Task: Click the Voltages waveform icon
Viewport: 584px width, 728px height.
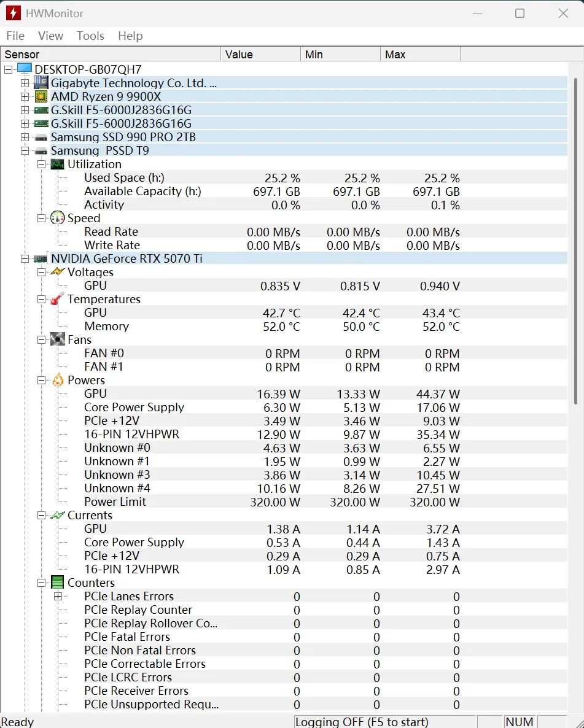Action: pos(57,271)
